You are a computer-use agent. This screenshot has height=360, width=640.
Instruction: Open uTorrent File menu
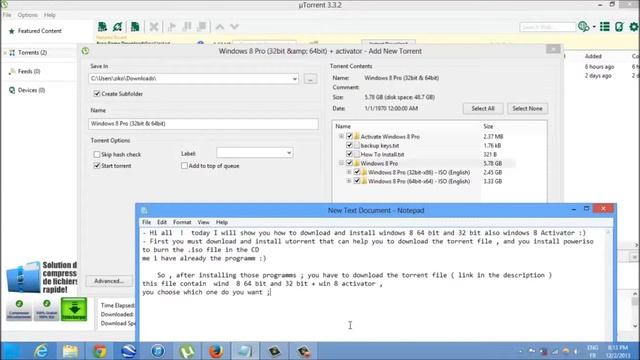[7, 15]
